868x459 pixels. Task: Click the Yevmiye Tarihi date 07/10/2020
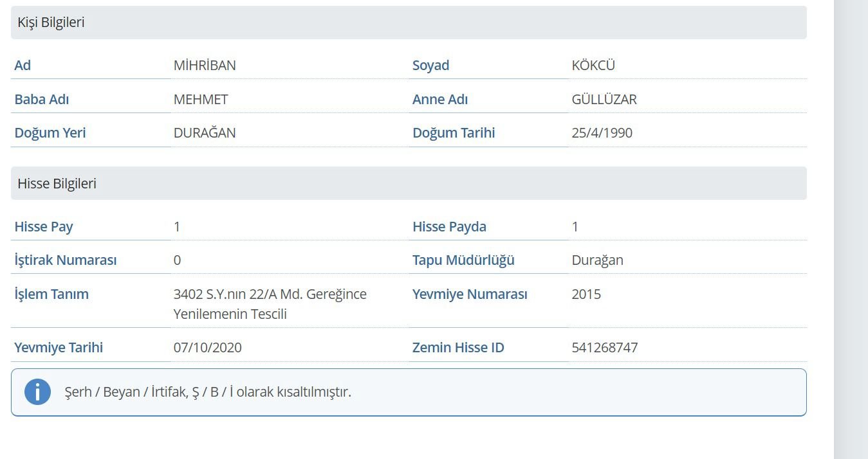point(208,348)
